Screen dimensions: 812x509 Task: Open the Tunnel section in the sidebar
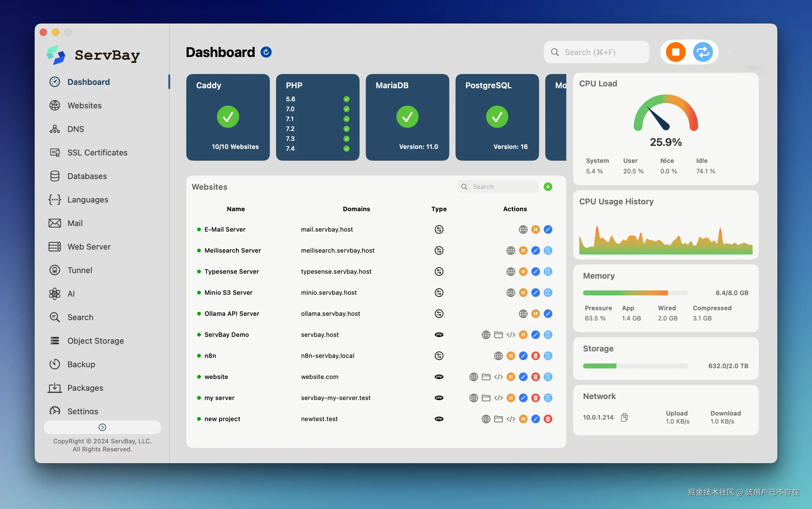pyautogui.click(x=80, y=270)
